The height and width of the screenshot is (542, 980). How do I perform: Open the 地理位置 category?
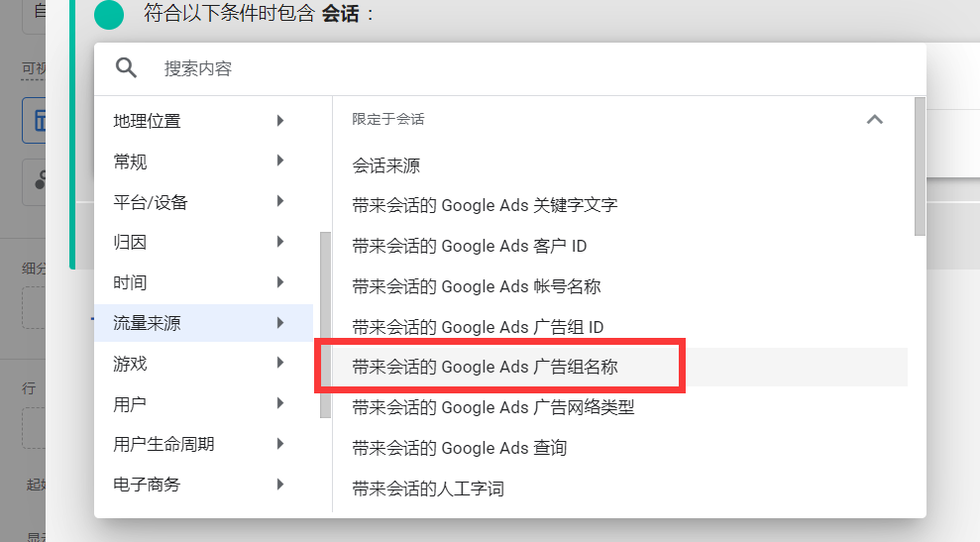pos(203,121)
